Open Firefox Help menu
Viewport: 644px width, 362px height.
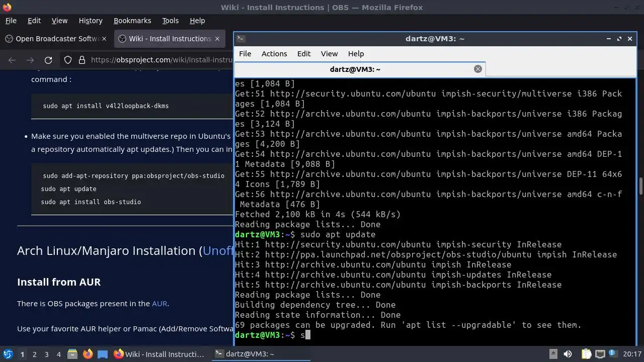pos(197,21)
